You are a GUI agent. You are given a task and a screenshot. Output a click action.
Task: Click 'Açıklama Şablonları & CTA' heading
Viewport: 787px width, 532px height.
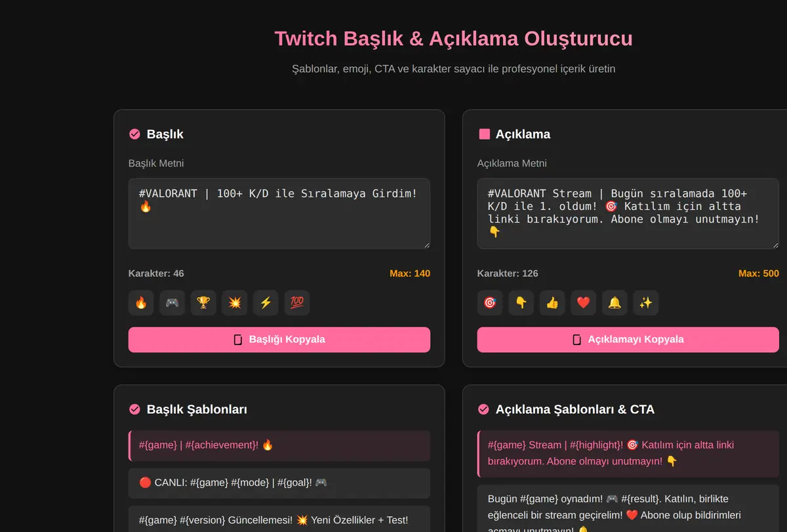[575, 409]
